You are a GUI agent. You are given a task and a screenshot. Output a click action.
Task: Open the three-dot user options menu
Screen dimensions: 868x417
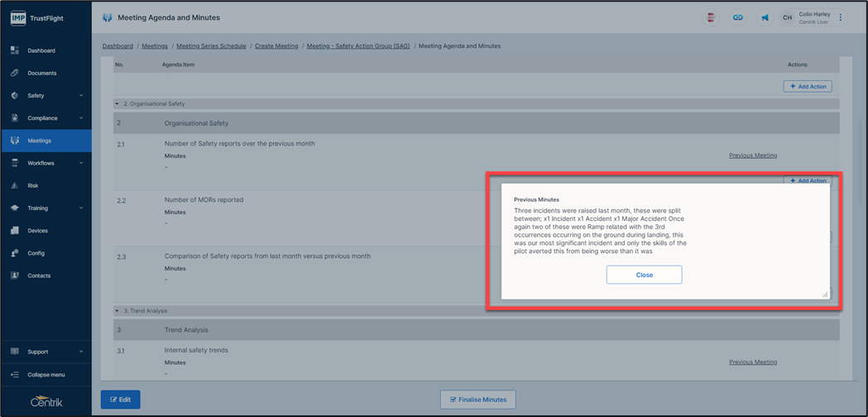pos(841,17)
